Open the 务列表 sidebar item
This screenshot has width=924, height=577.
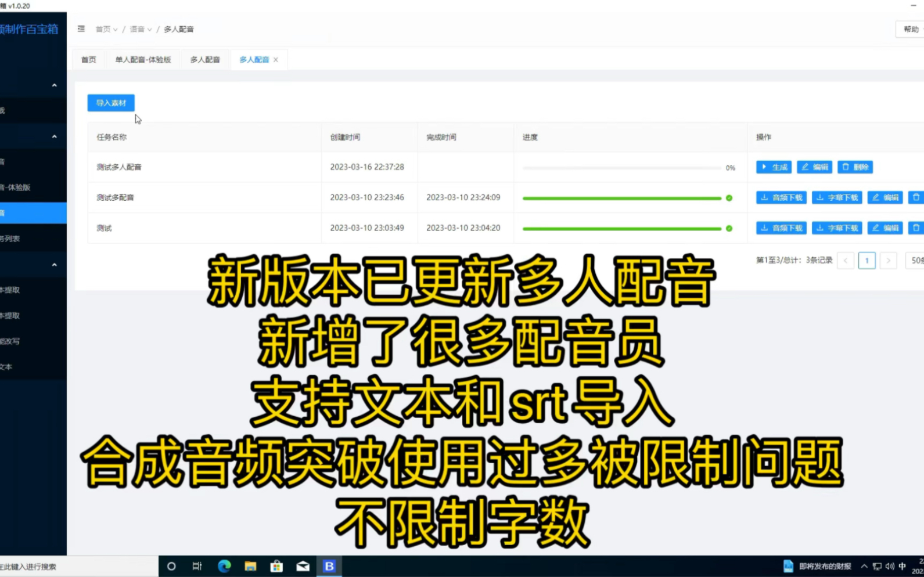pyautogui.click(x=33, y=239)
